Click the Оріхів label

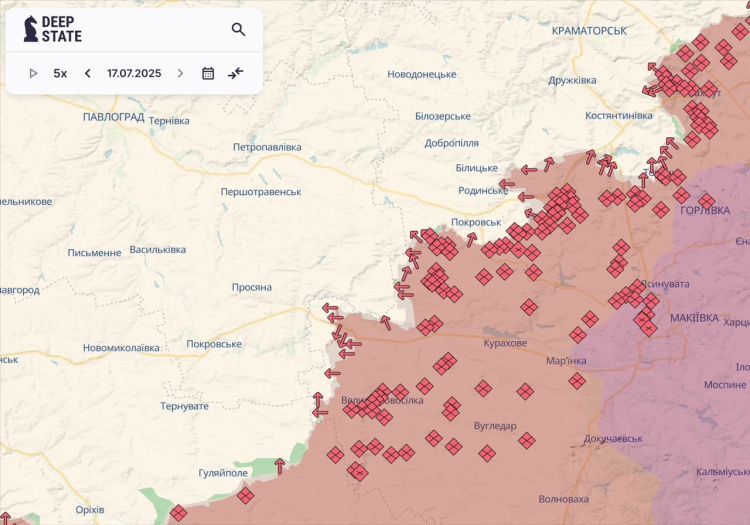[90, 510]
